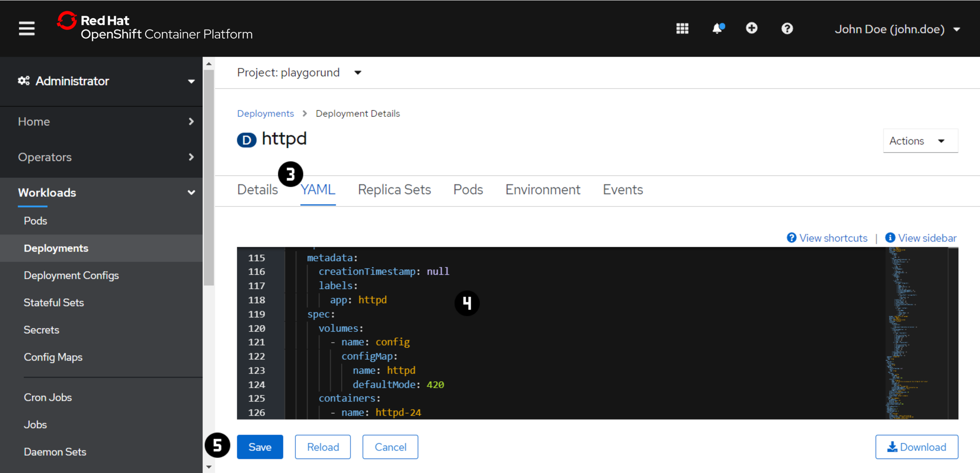Click the sidebar scrollbar down arrow

tap(209, 467)
